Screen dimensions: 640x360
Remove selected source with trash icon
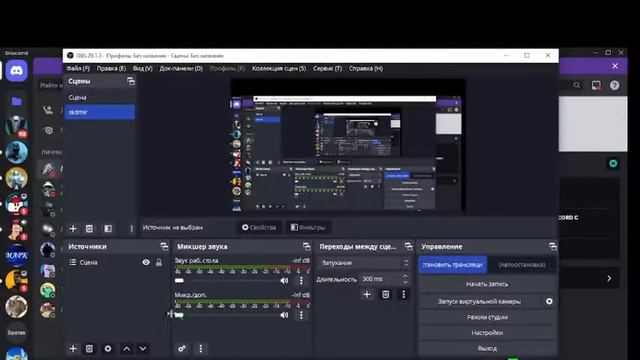tap(89, 349)
